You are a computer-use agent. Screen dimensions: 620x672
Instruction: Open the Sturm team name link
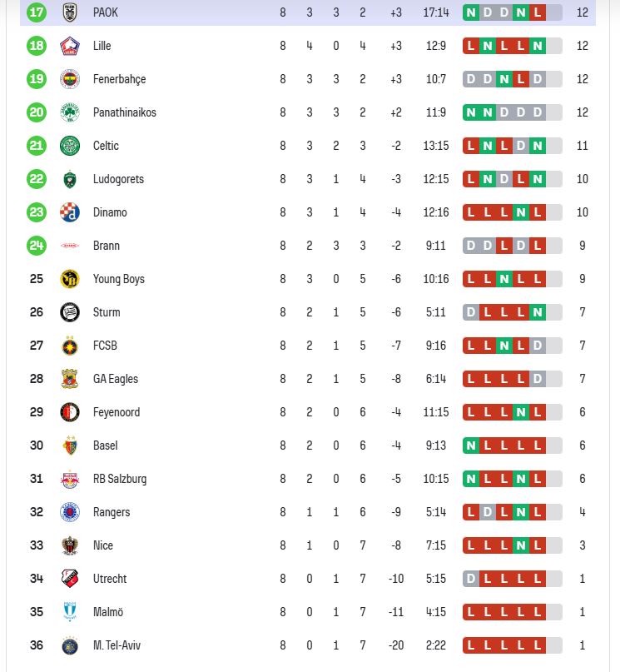pos(107,312)
